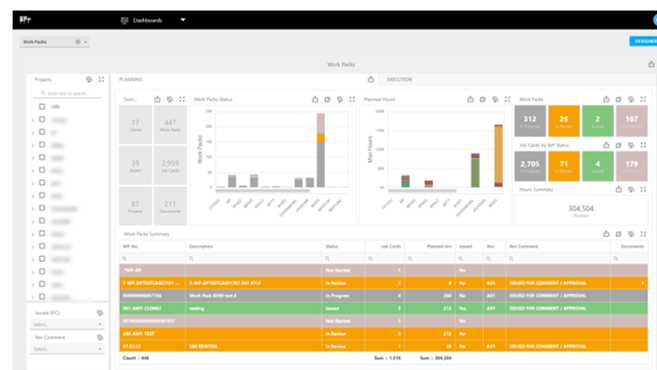Clear the Issued (IFC) filter icon
The image size is (657, 370).
(x=100, y=313)
